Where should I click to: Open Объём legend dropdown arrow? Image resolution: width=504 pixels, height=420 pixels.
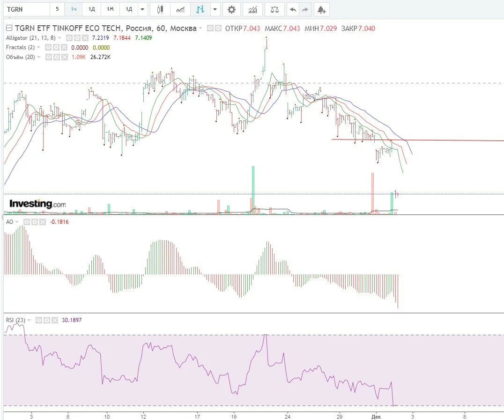(39, 57)
